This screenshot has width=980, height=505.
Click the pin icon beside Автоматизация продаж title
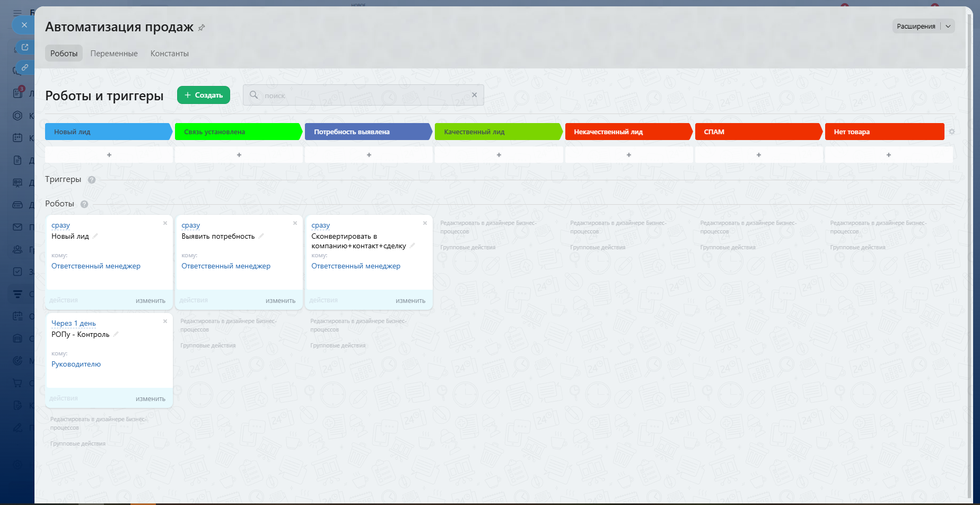click(x=202, y=28)
